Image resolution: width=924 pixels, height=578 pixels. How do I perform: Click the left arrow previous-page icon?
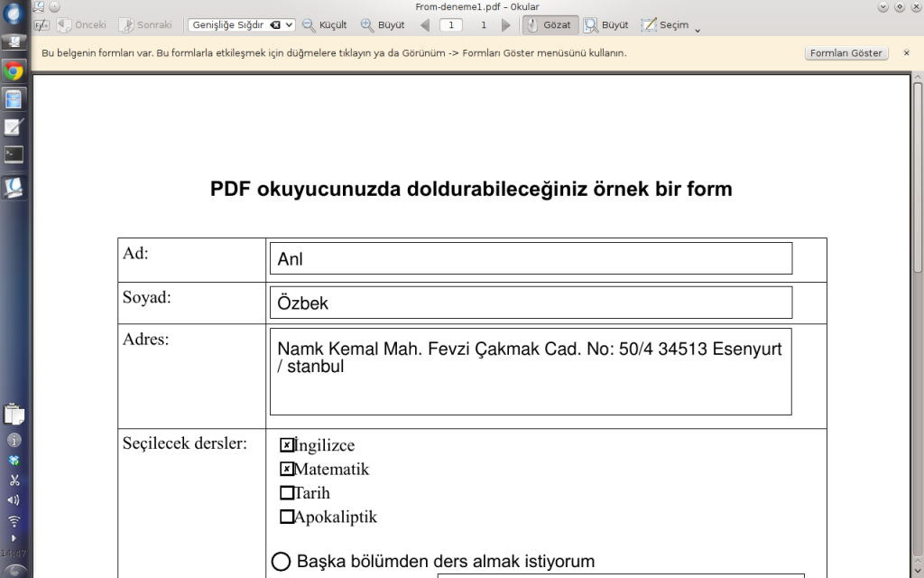425,24
